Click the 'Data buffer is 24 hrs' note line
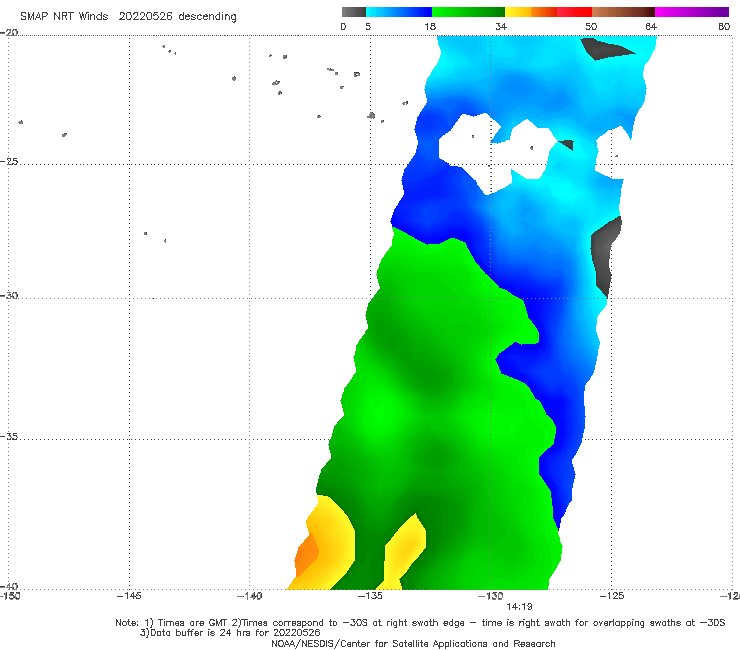This screenshot has height=650, width=740. [230, 633]
